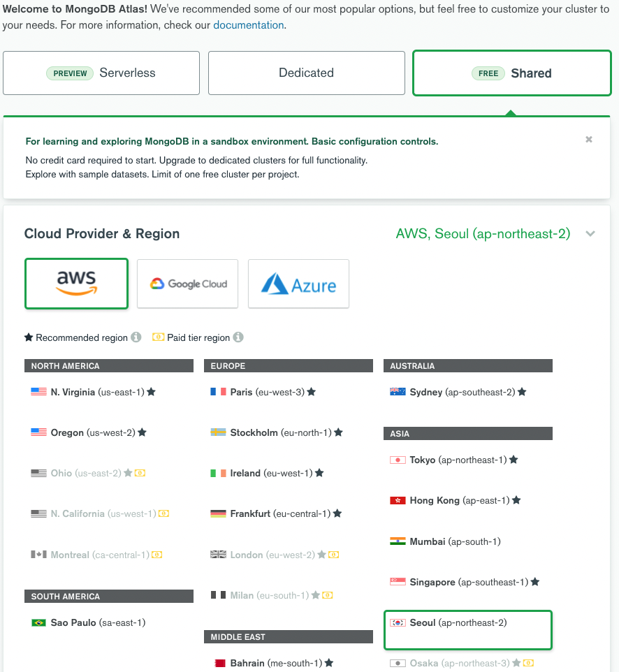This screenshot has width=619, height=672.
Task: Click the Indian flag beside Mumbai
Action: (x=398, y=541)
